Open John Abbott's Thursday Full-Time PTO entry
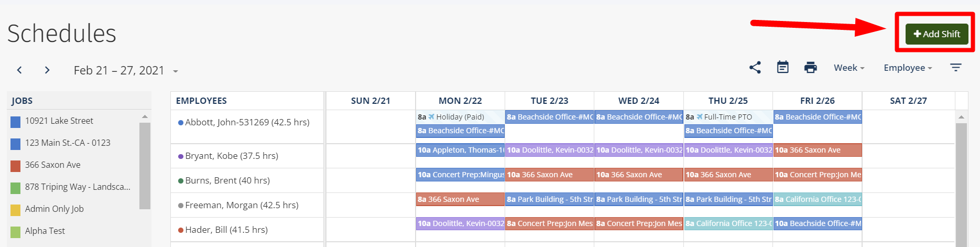Viewport: 980px width, 247px height. [728, 117]
